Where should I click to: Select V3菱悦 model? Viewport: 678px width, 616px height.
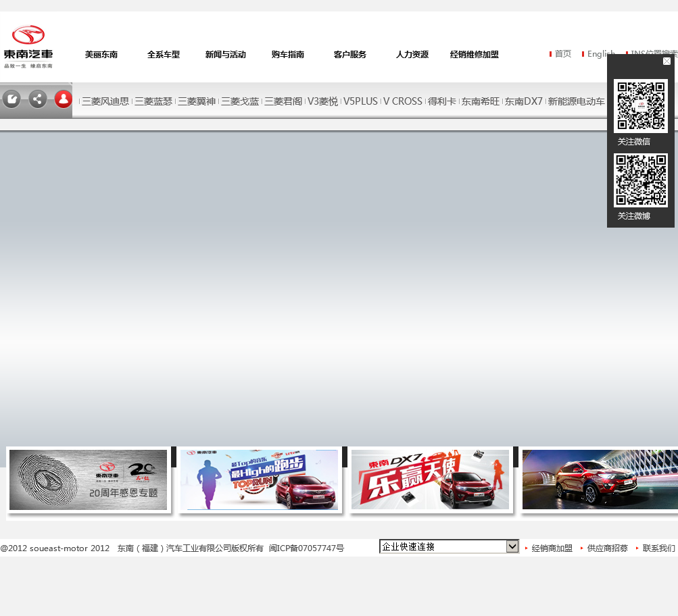pos(322,101)
